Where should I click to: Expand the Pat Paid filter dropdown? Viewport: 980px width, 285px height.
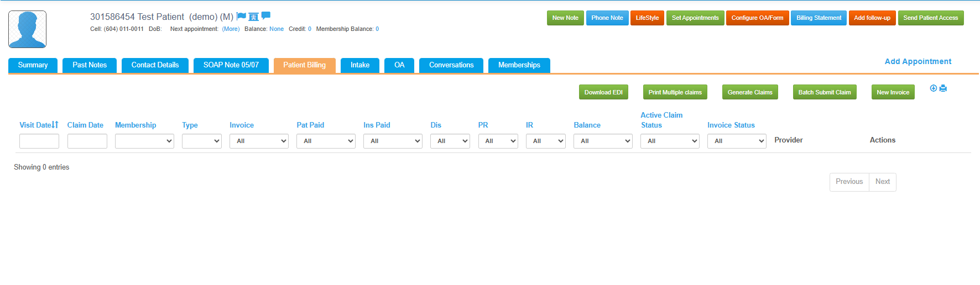[326, 141]
